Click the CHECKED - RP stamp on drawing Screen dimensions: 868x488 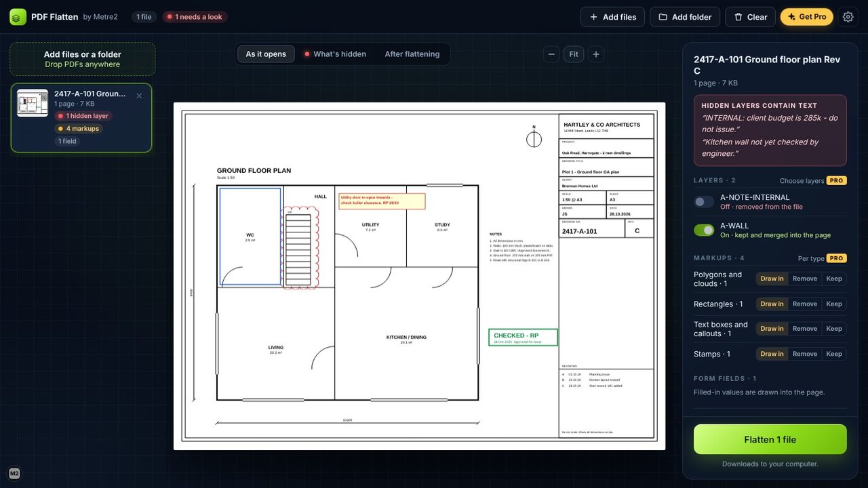point(523,338)
